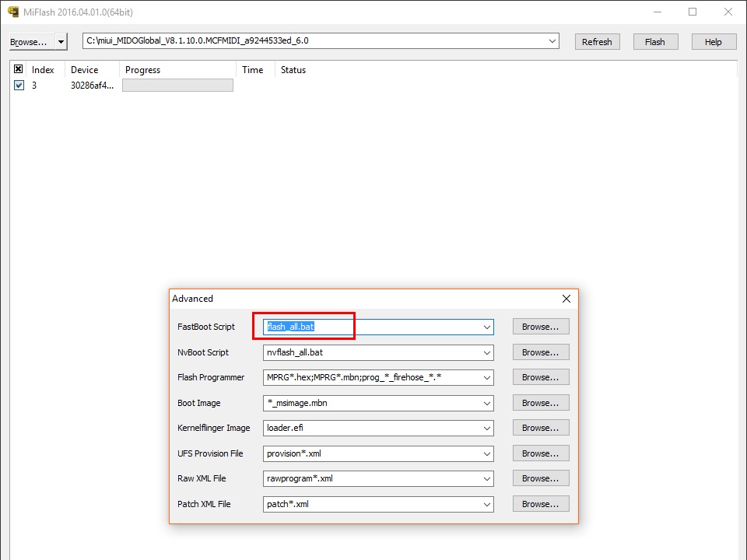Close the Advanced dialog
The image size is (747, 560).
pyautogui.click(x=566, y=299)
